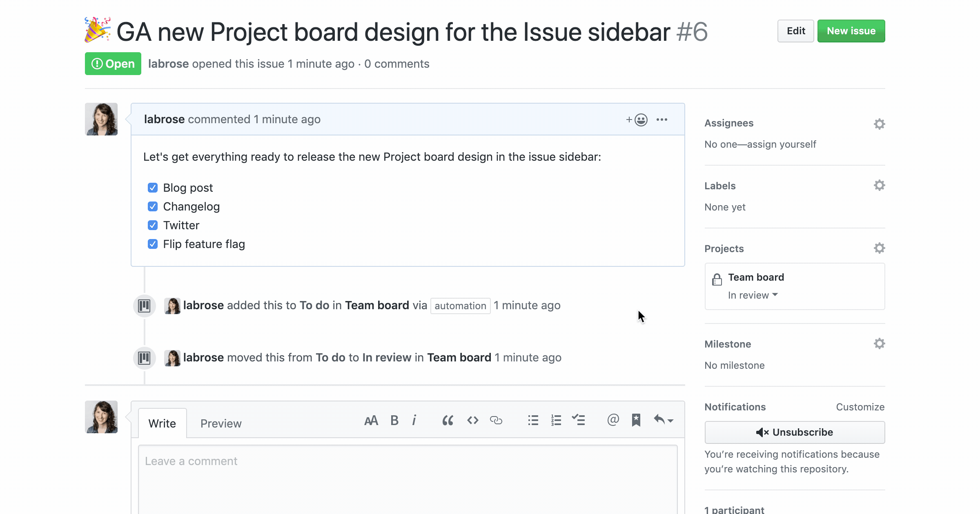Insert a blockquote using the quote icon

click(448, 420)
